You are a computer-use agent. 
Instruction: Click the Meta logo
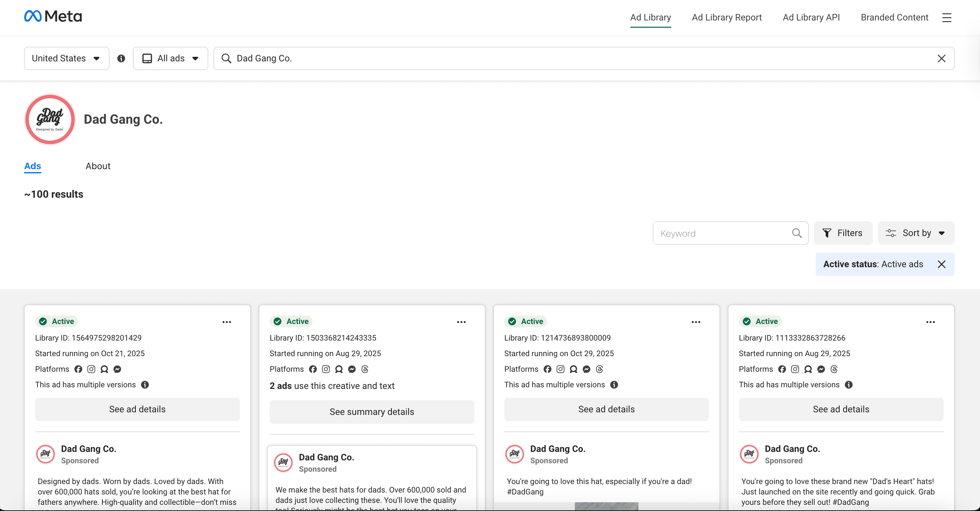53,16
